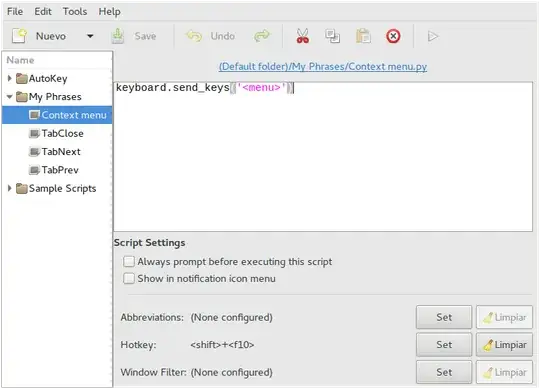Click Limpiar button for Window Filter
540x389 pixels.
(x=505, y=372)
